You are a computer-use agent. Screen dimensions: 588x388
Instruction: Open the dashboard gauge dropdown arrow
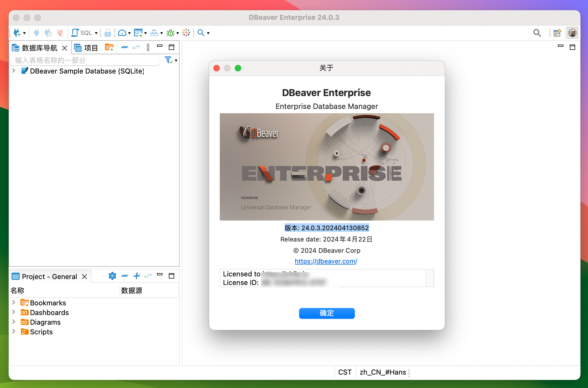pos(129,33)
